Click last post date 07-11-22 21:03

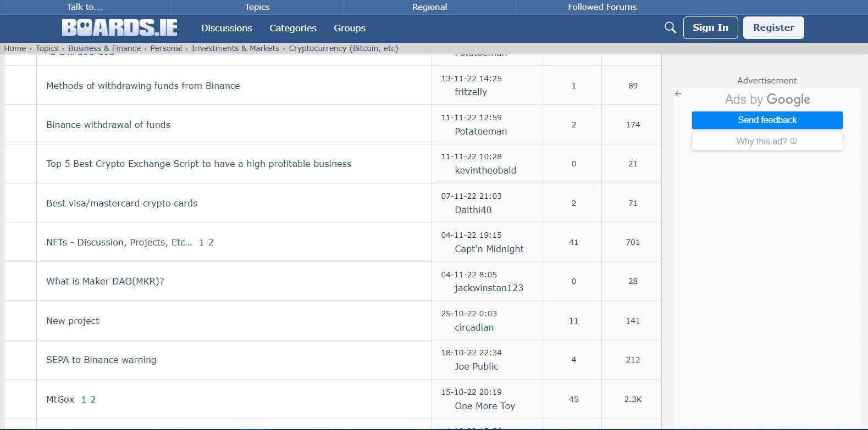coord(471,196)
